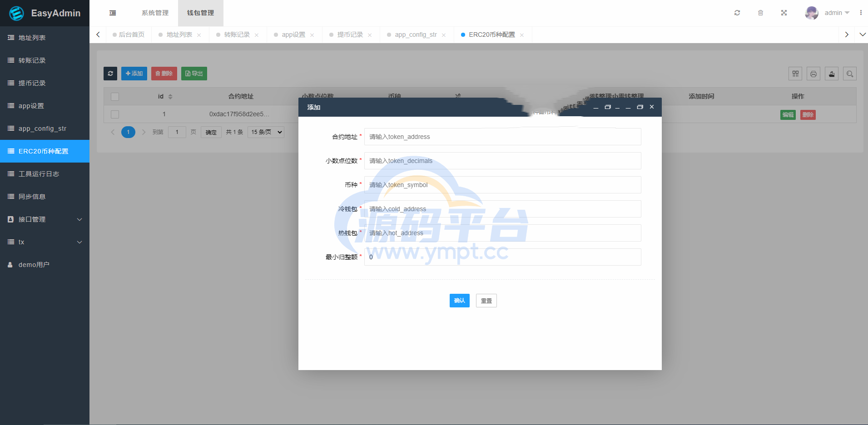Focus the 最小归整额 field

(x=503, y=257)
